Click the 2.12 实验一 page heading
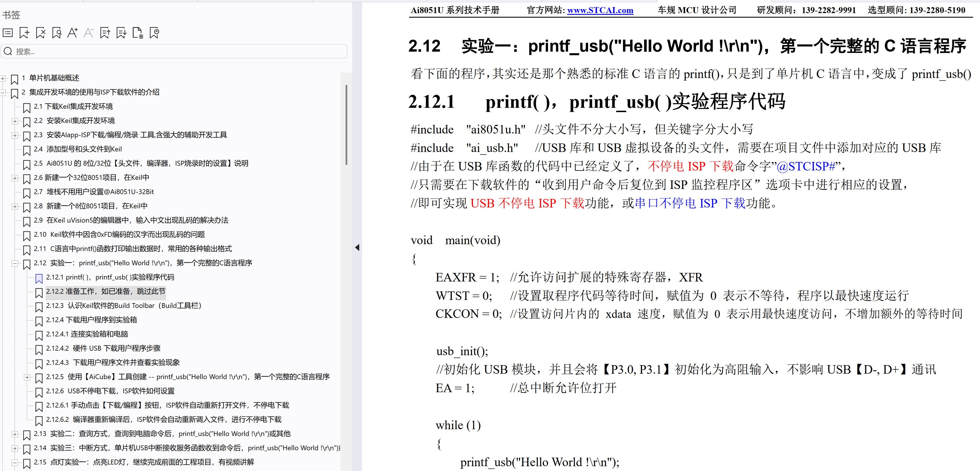 click(x=687, y=46)
